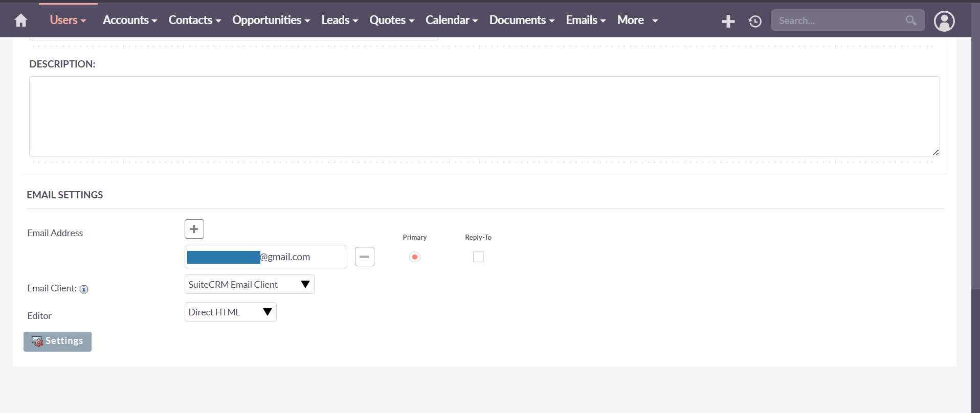Viewport: 980px width, 413px height.
Task: Add another email address with plus button
Action: tap(194, 229)
